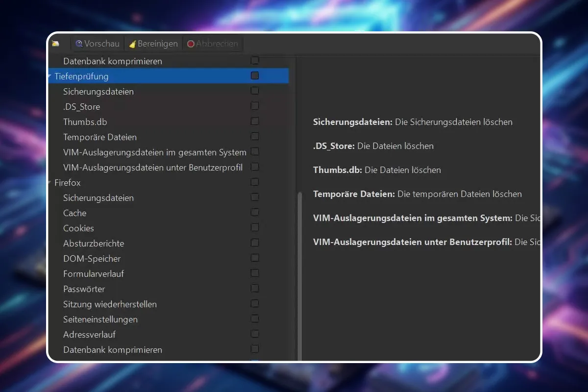Enable the Thumbs.db checkbox
This screenshot has height=392, width=588.
point(254,121)
